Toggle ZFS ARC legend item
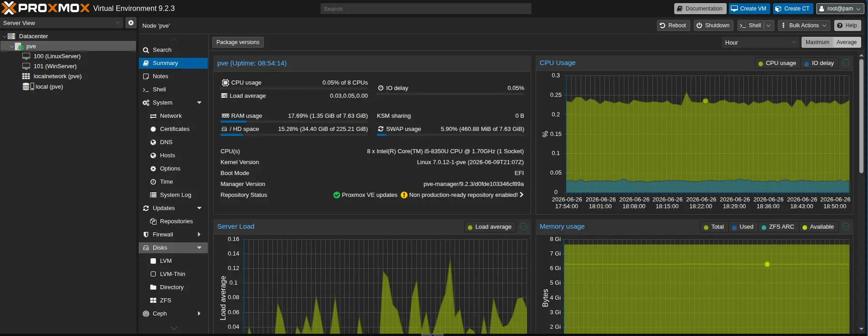 click(778, 227)
